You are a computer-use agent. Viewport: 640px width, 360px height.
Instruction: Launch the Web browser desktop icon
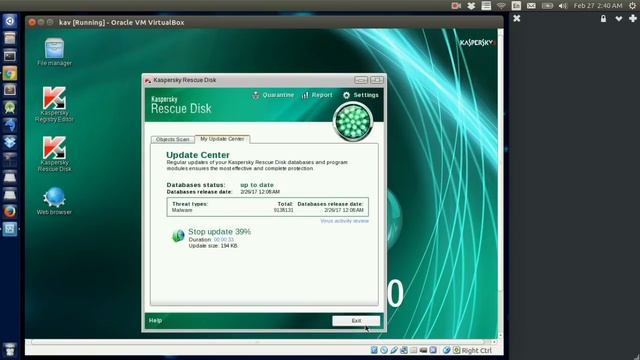pyautogui.click(x=54, y=201)
